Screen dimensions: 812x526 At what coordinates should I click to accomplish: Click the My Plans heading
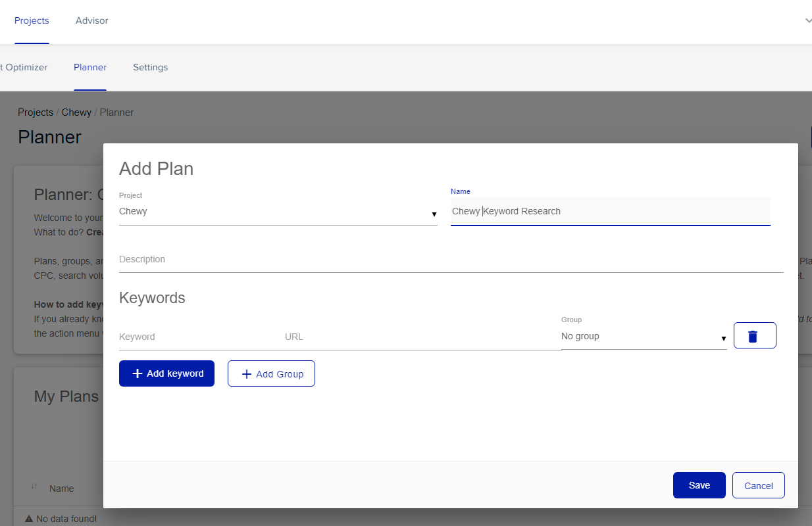pyautogui.click(x=66, y=396)
